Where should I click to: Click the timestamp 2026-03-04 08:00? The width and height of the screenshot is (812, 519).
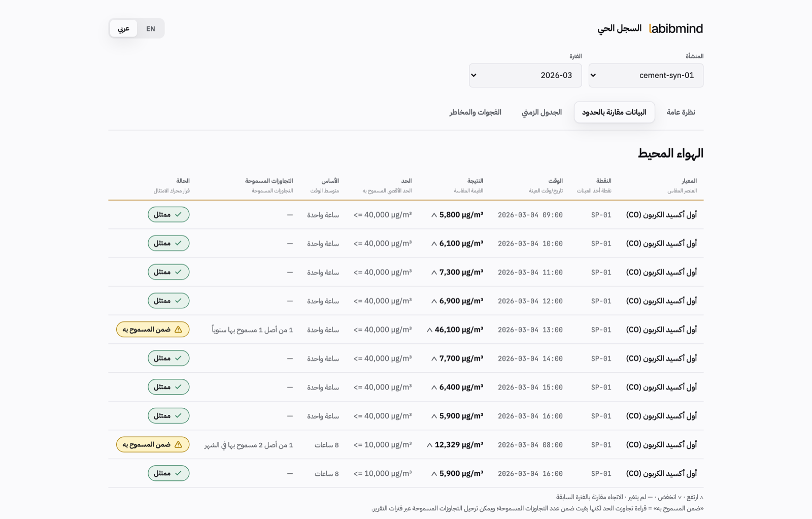point(530,445)
